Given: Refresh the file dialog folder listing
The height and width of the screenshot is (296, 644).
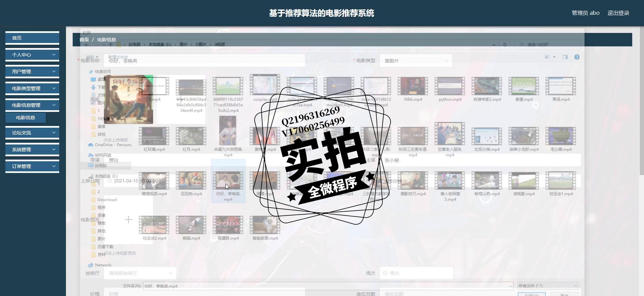Looking at the screenshot, I should click(505, 44).
